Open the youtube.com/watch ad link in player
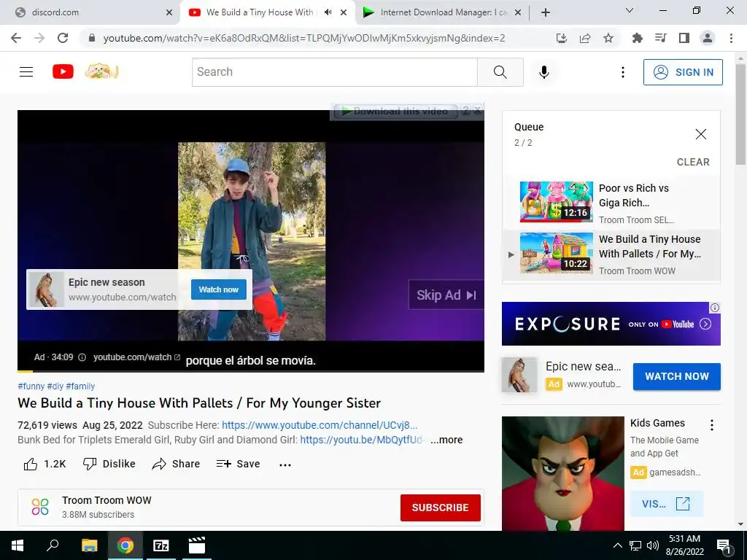 (x=136, y=357)
